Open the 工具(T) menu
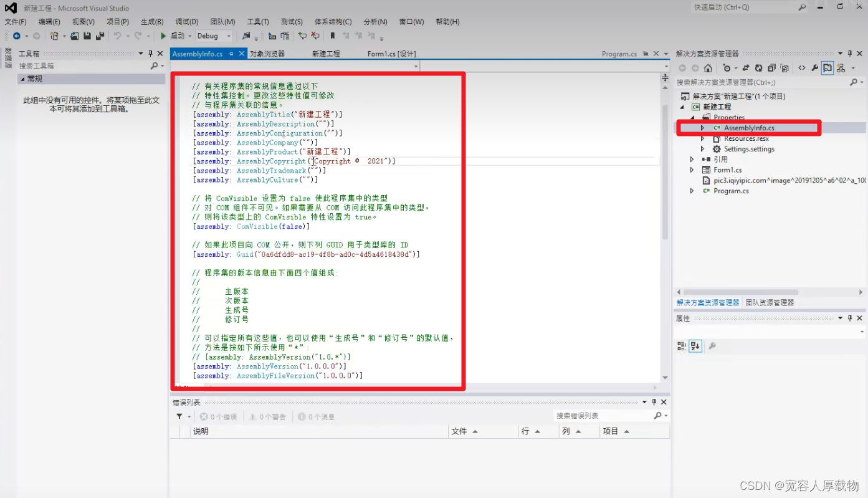868x498 pixels. [x=258, y=22]
